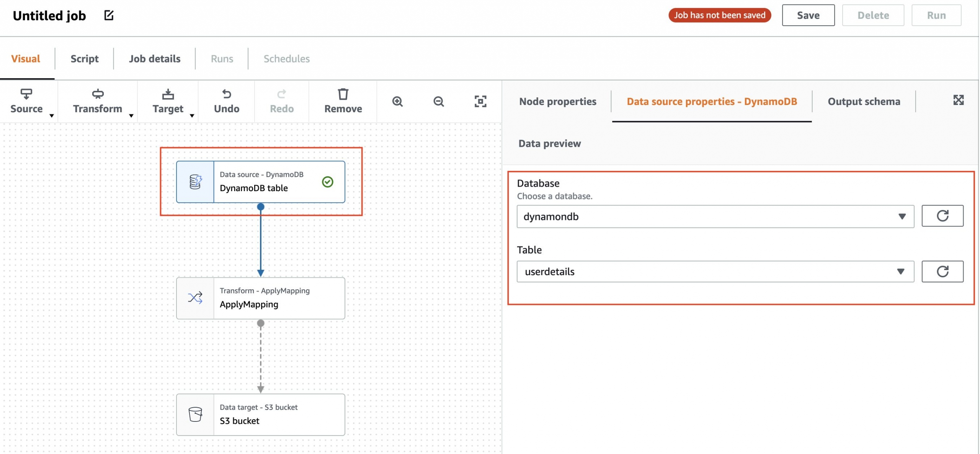Click the DynamoDB node output connector dot

261,207
